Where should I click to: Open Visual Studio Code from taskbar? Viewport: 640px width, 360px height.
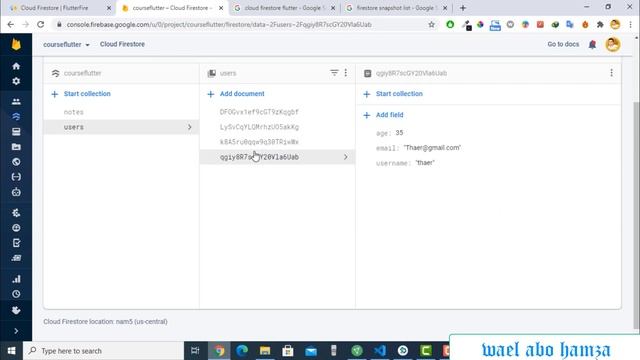click(380, 351)
